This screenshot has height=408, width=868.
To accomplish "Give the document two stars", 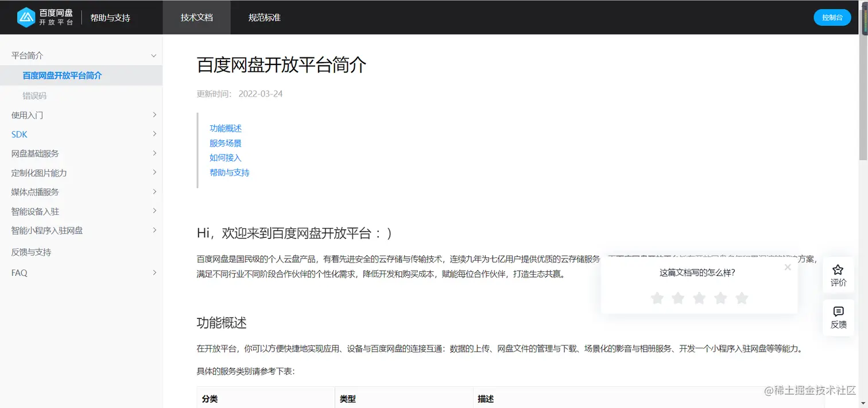I will click(x=678, y=298).
